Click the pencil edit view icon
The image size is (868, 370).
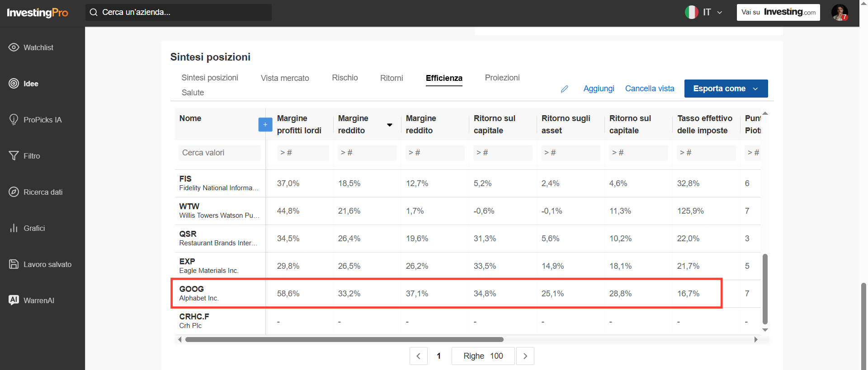[565, 89]
